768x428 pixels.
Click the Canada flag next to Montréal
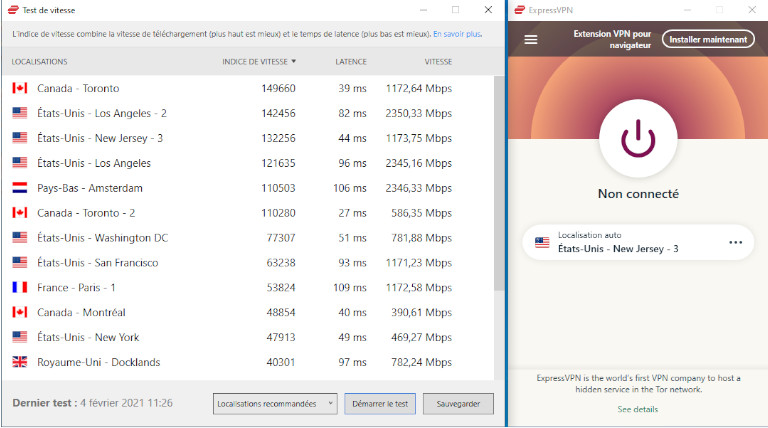[20, 312]
